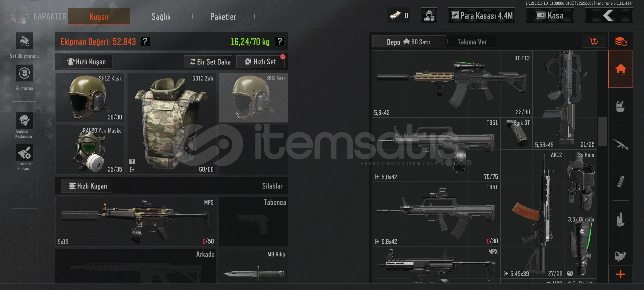Select the MP5 weapon slot

pyautogui.click(x=136, y=222)
